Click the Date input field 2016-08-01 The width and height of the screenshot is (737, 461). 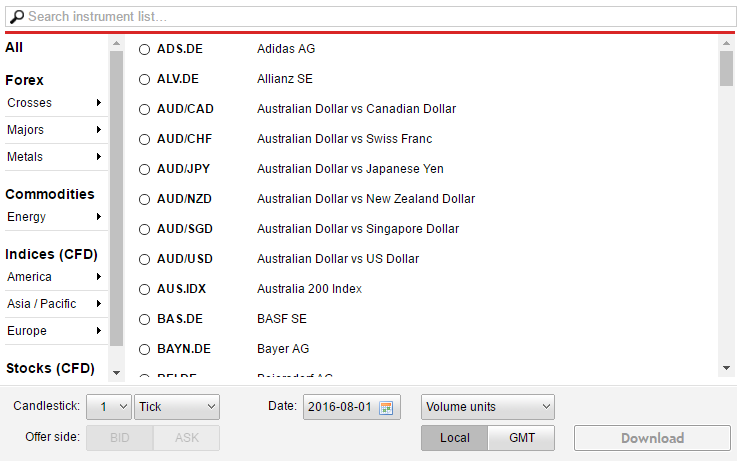(352, 407)
